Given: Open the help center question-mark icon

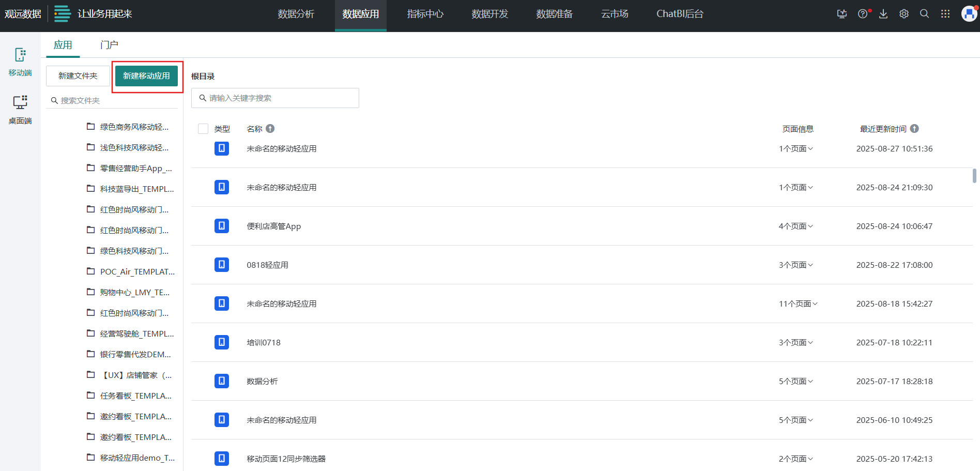Looking at the screenshot, I should click(863, 14).
